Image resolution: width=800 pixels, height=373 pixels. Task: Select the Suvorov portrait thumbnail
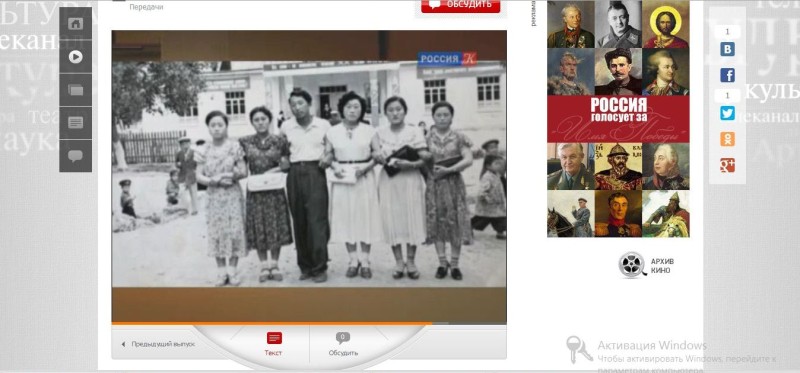pos(571,24)
